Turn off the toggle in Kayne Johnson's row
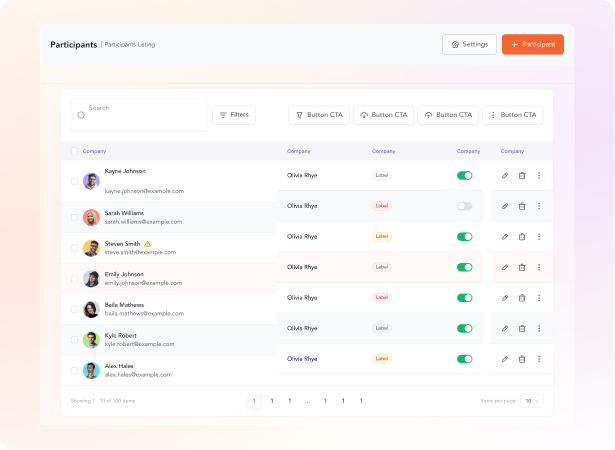 [465, 175]
